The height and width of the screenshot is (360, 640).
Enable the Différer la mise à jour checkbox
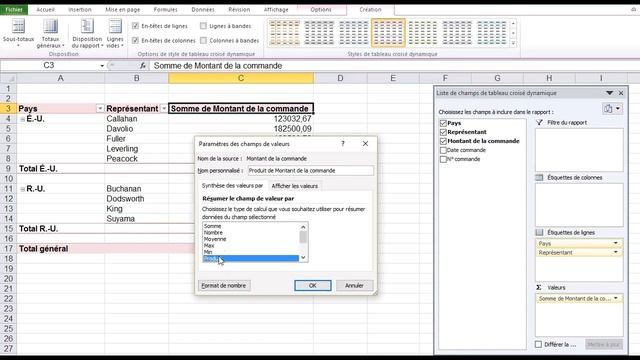538,344
